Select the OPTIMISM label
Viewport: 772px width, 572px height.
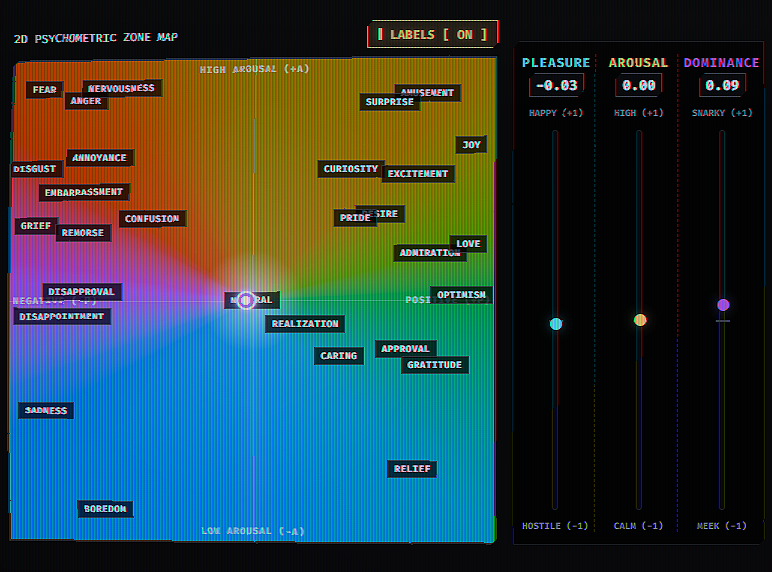pyautogui.click(x=461, y=295)
